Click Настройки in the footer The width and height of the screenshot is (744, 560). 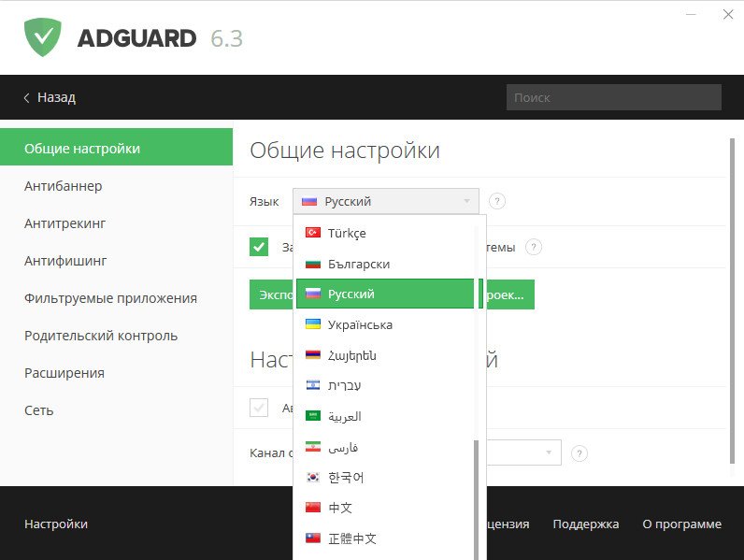click(56, 524)
